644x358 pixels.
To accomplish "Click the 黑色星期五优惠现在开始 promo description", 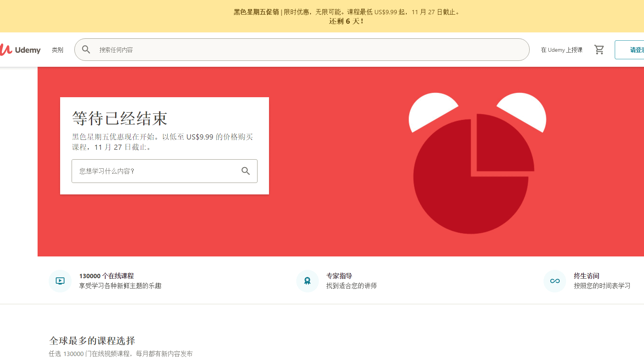I will tap(163, 142).
